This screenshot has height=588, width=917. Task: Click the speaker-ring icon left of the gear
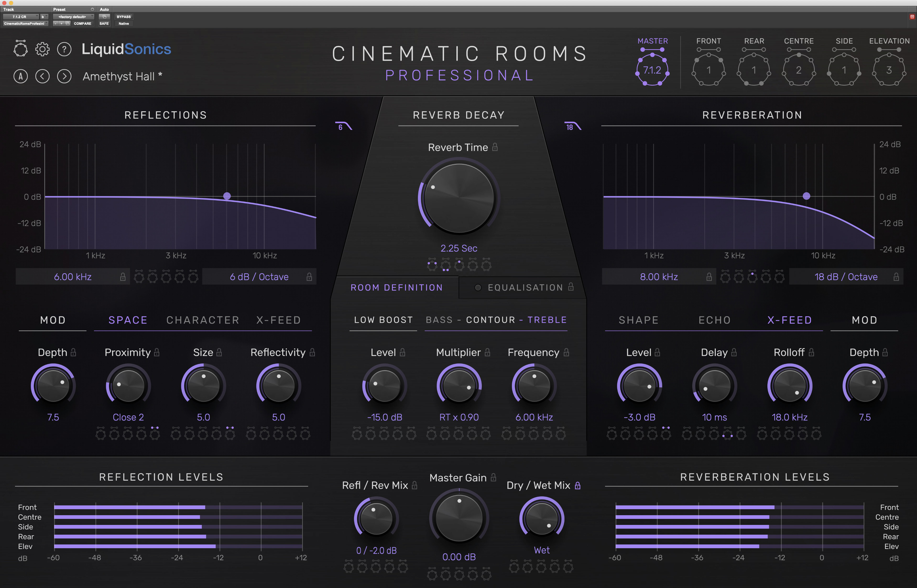pos(21,49)
